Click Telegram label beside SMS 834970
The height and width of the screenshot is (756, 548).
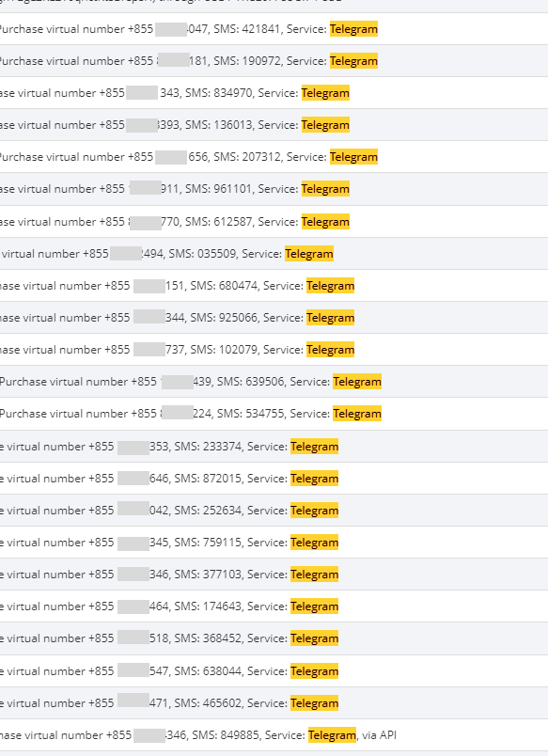tap(325, 92)
